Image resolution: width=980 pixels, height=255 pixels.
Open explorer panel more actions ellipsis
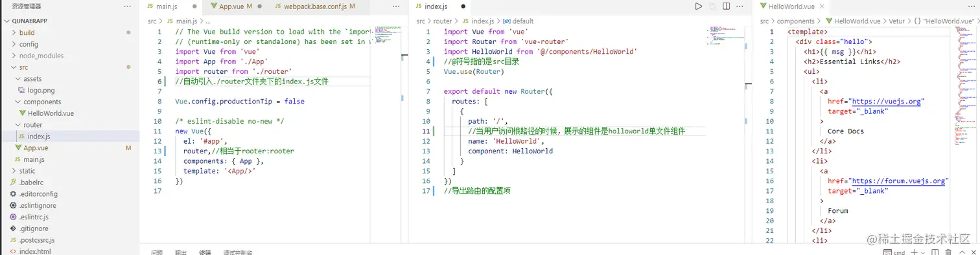tap(127, 6)
